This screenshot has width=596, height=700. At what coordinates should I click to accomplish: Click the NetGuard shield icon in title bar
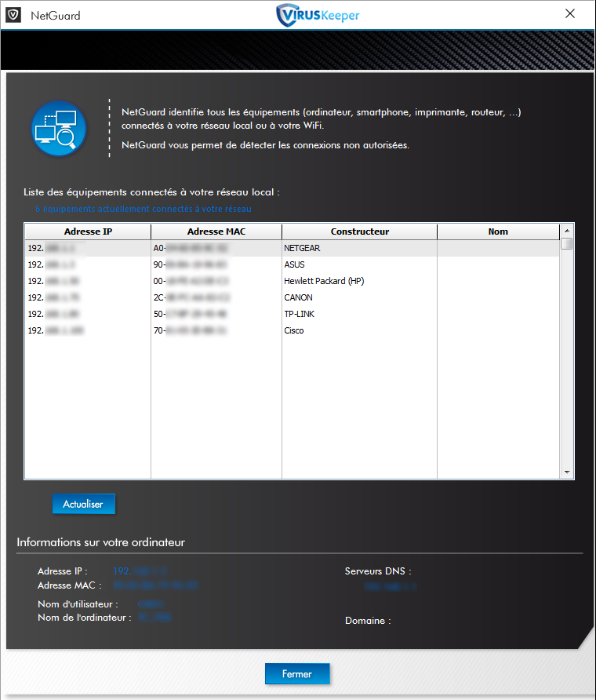[x=13, y=15]
